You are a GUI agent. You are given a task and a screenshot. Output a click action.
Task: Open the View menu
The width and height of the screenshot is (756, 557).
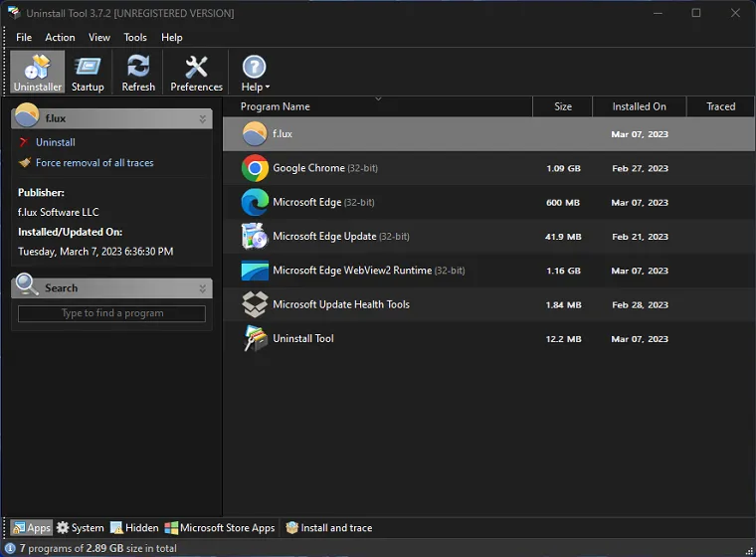[x=98, y=37]
